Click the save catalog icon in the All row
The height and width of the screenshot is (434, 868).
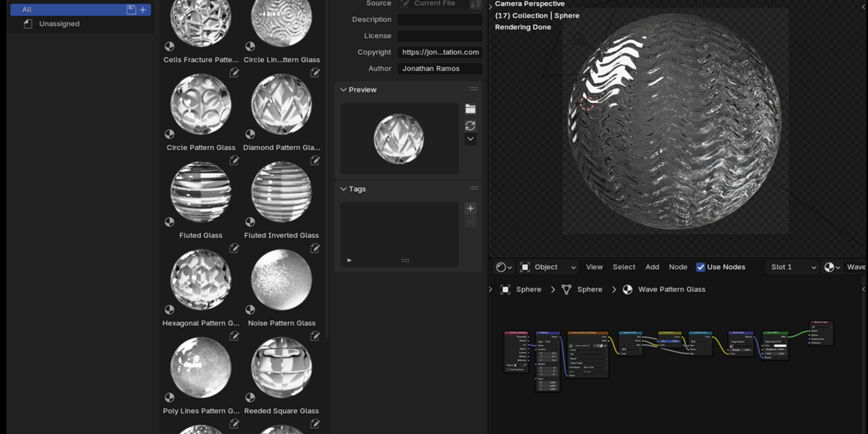[x=131, y=9]
